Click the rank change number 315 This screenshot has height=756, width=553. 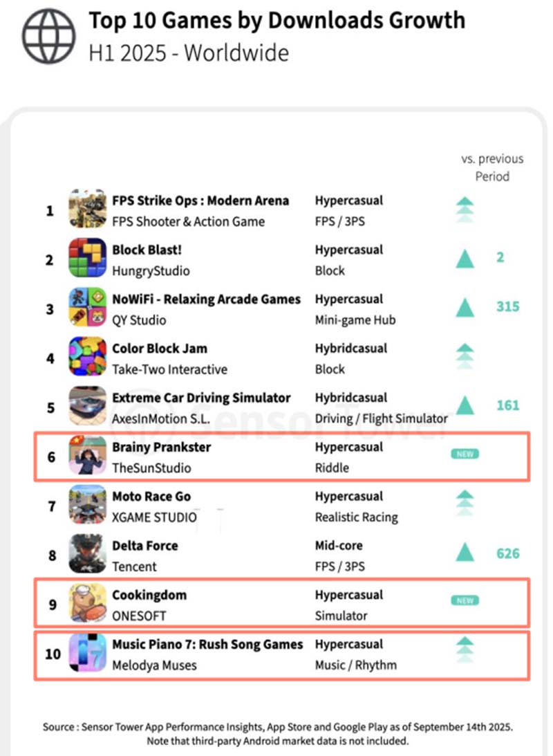[507, 306]
